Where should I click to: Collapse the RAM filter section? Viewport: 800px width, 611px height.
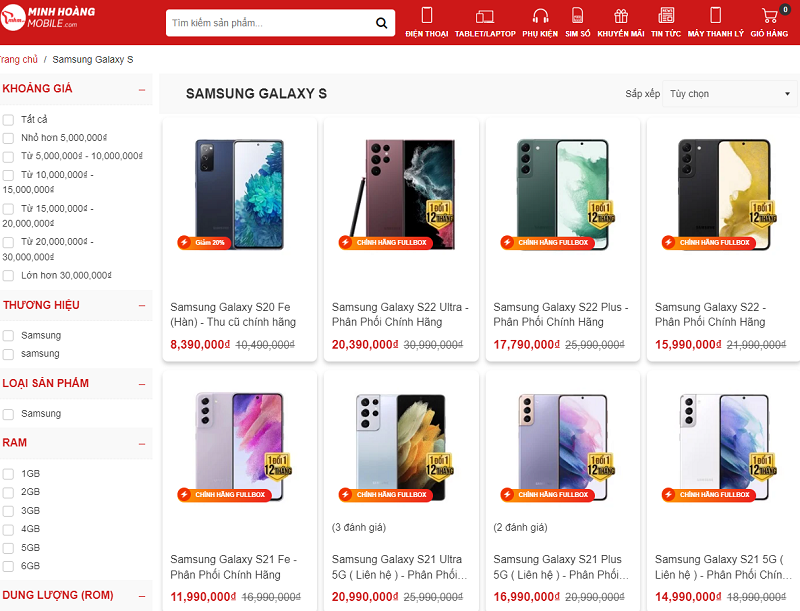[142, 444]
